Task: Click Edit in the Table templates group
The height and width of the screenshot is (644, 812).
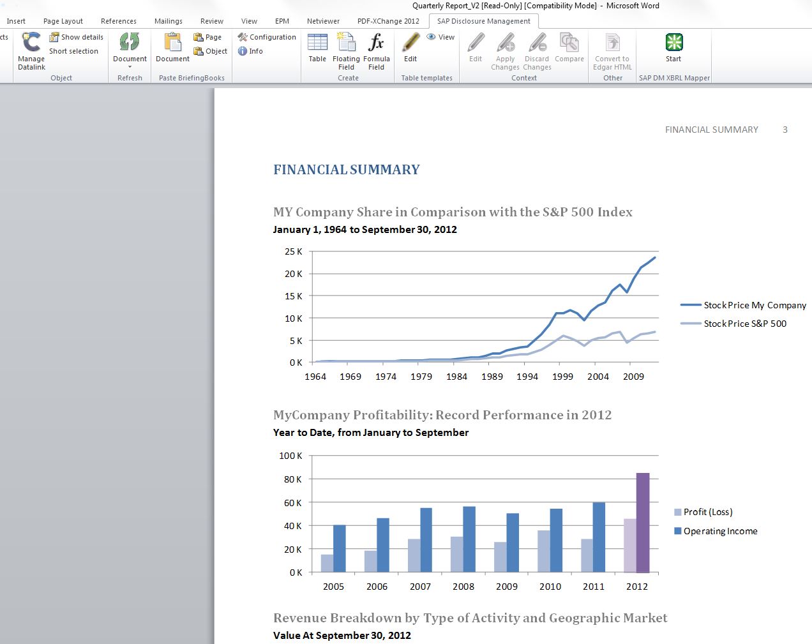Action: 410,48
